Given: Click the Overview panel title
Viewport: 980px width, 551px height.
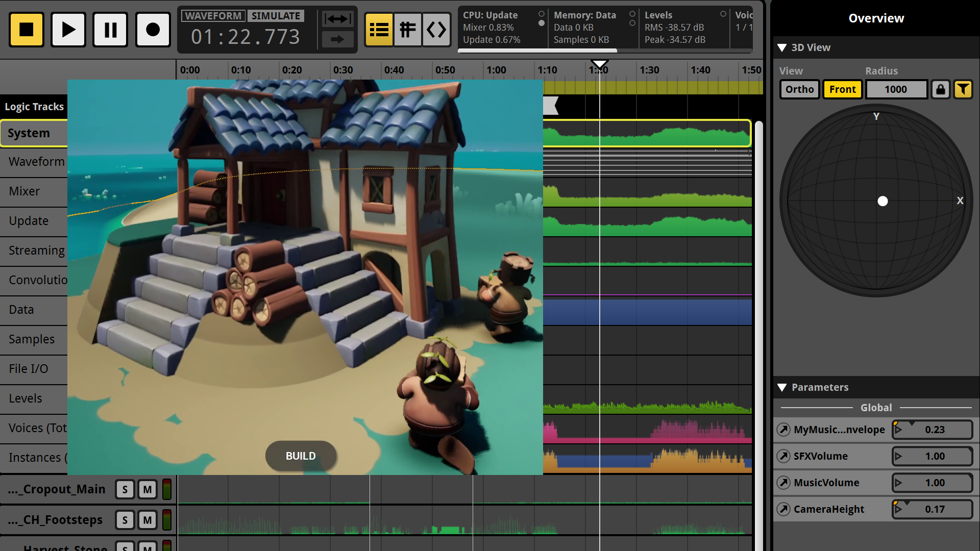Looking at the screenshot, I should [x=876, y=18].
